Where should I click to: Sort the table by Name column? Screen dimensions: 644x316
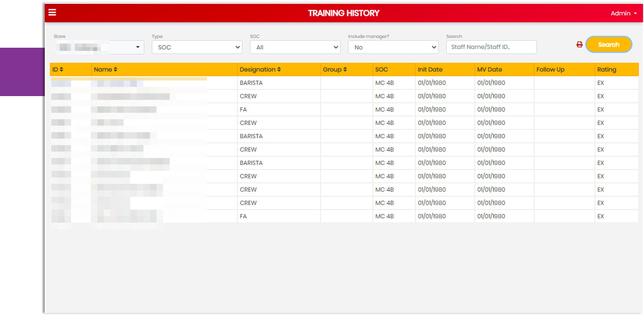coord(106,69)
